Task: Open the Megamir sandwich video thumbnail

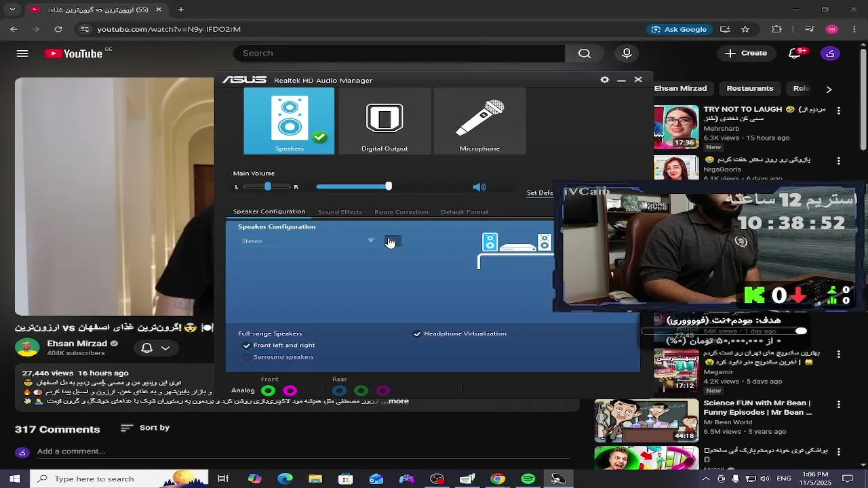Action: pos(676,370)
